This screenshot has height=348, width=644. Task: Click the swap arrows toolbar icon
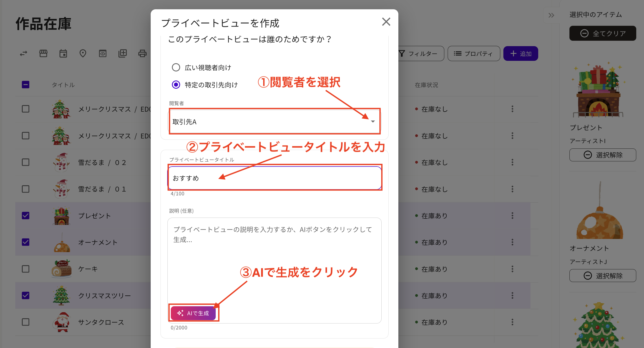point(23,53)
